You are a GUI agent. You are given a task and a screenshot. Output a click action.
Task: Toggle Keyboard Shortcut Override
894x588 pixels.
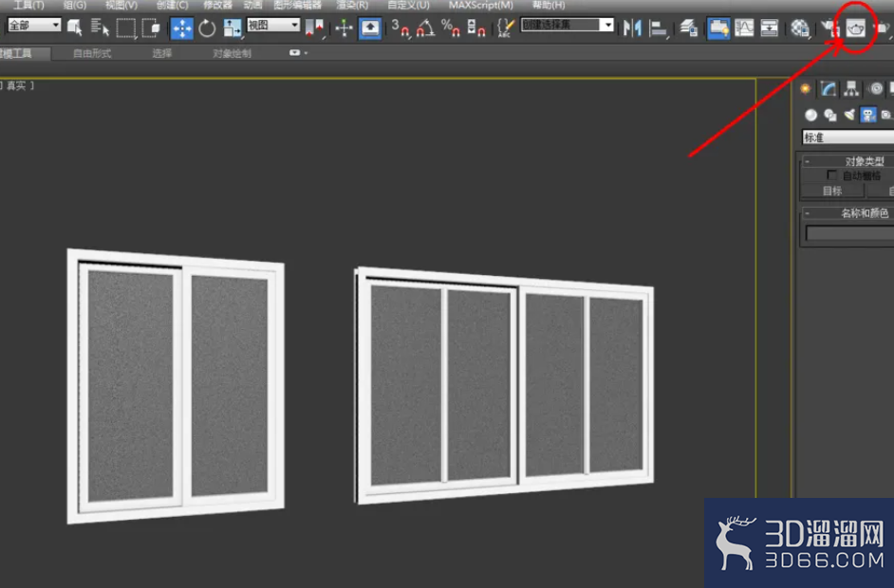click(x=370, y=28)
